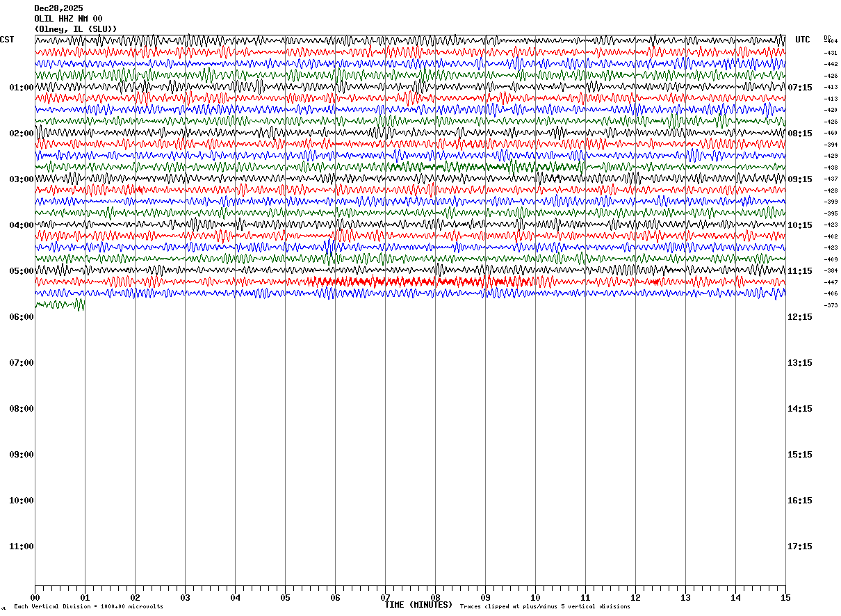This screenshot has height=616, width=841.
Task: Click the vertical division microvolts scale note
Action: coord(88,607)
